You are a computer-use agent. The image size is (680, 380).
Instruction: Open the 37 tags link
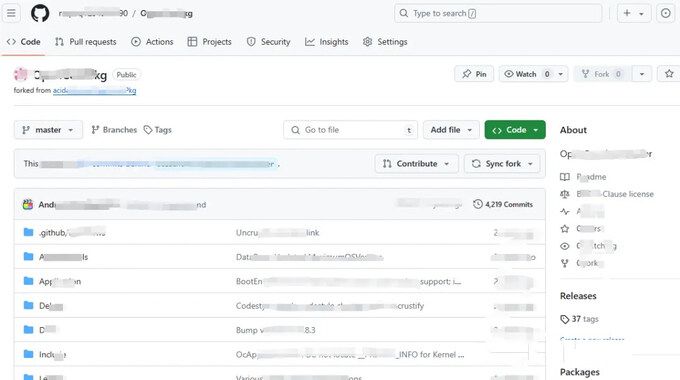579,319
